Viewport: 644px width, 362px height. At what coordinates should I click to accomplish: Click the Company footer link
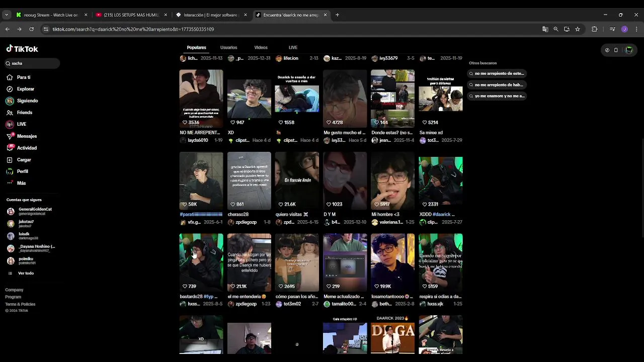pos(14,290)
